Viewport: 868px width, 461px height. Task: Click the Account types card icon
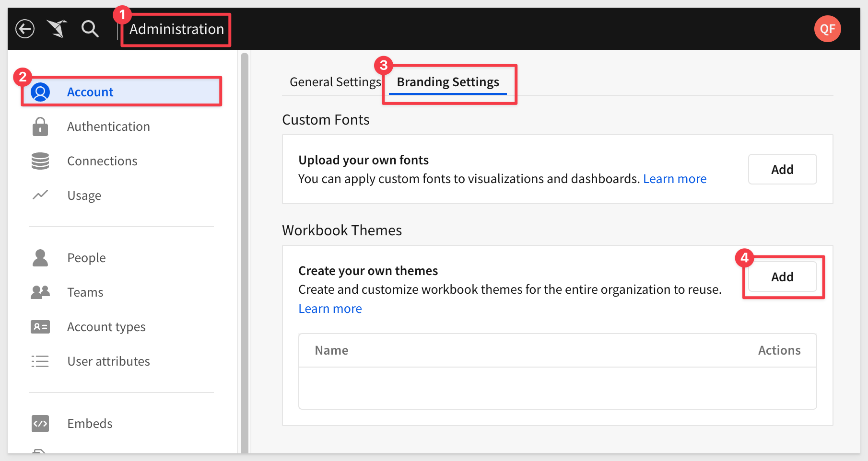click(x=40, y=327)
